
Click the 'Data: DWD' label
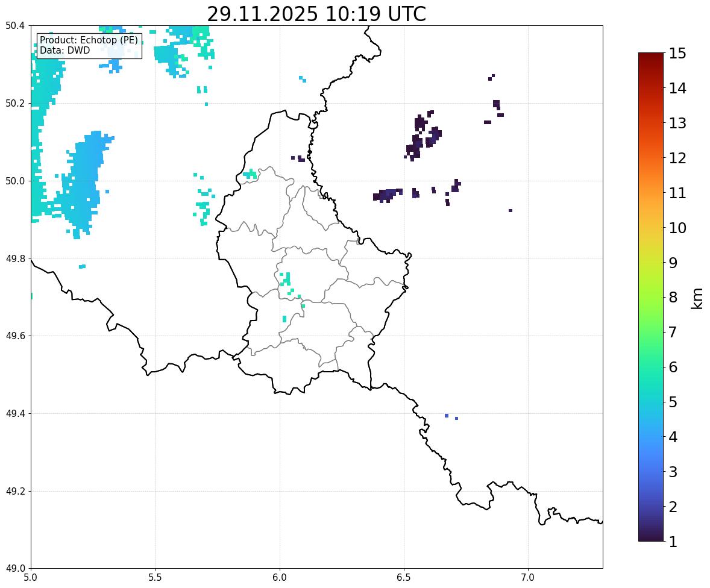[64, 50]
